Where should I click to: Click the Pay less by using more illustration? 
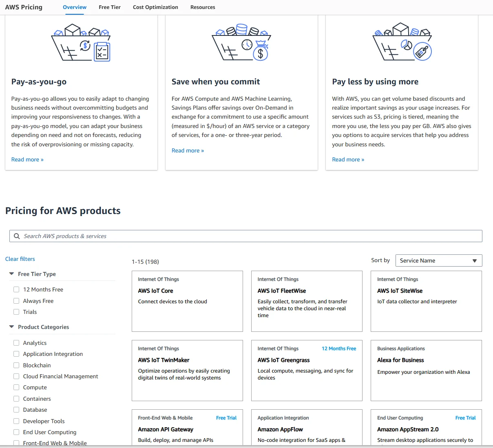pyautogui.click(x=402, y=42)
